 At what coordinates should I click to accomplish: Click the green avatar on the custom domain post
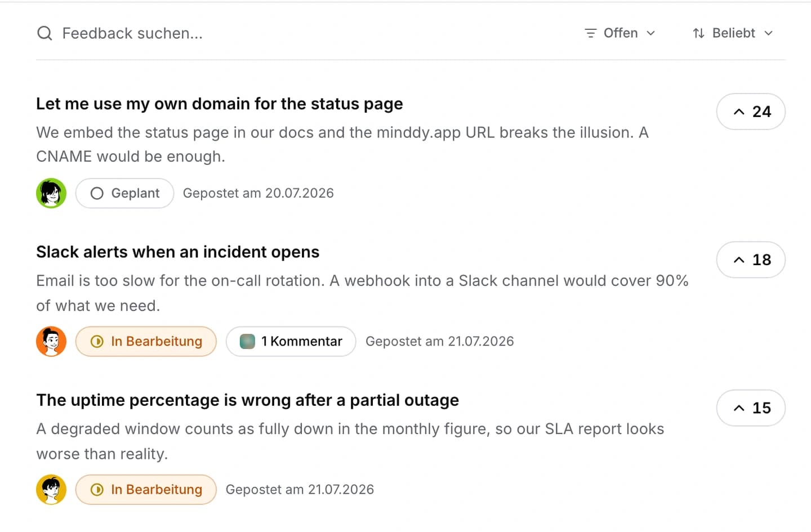click(x=51, y=193)
